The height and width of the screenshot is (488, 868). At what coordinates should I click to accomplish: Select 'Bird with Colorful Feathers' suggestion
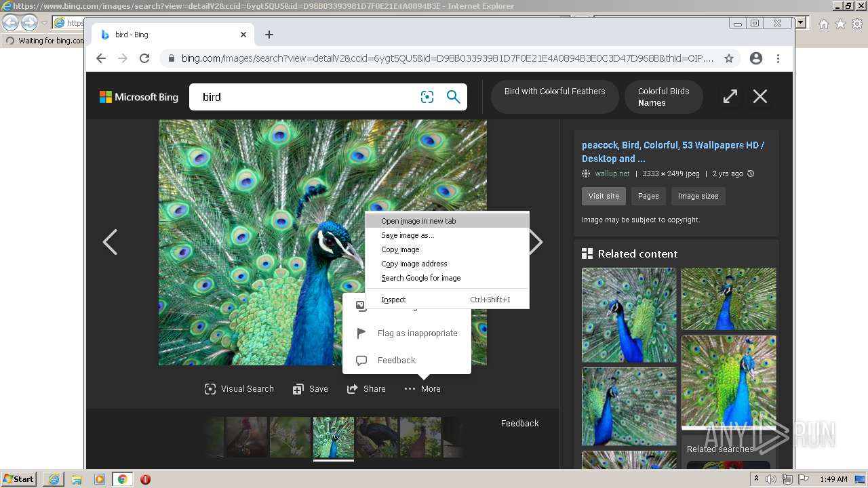555,96
